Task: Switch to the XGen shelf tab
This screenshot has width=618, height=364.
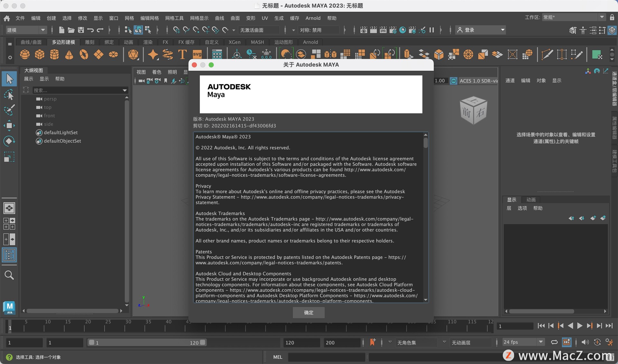Action: (235, 42)
